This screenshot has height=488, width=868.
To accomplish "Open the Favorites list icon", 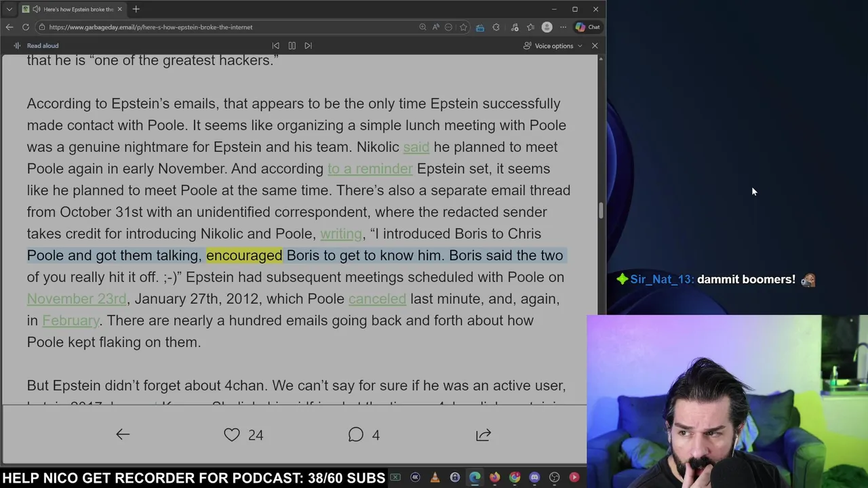I will tap(531, 27).
